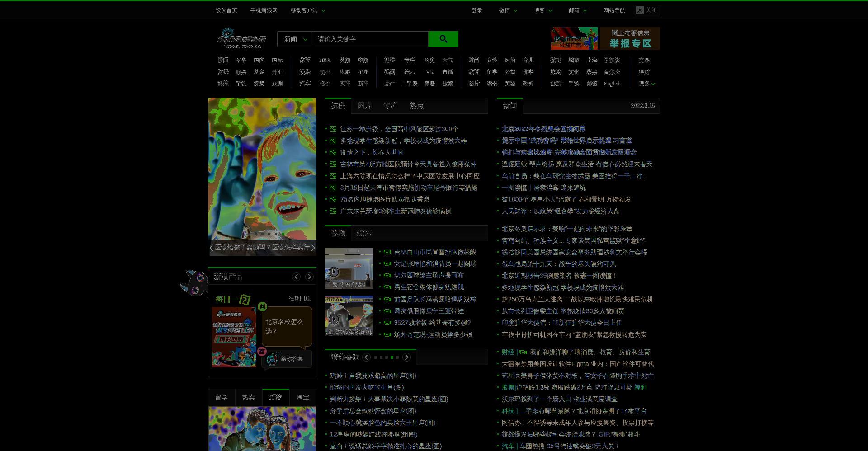Screen dimensions: 868x451
Task: Click the black cat mascot icon
Action: pyautogui.click(x=194, y=283)
